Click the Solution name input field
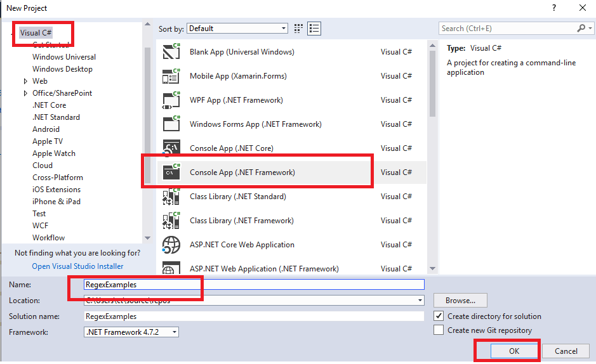596x364 pixels. click(254, 316)
